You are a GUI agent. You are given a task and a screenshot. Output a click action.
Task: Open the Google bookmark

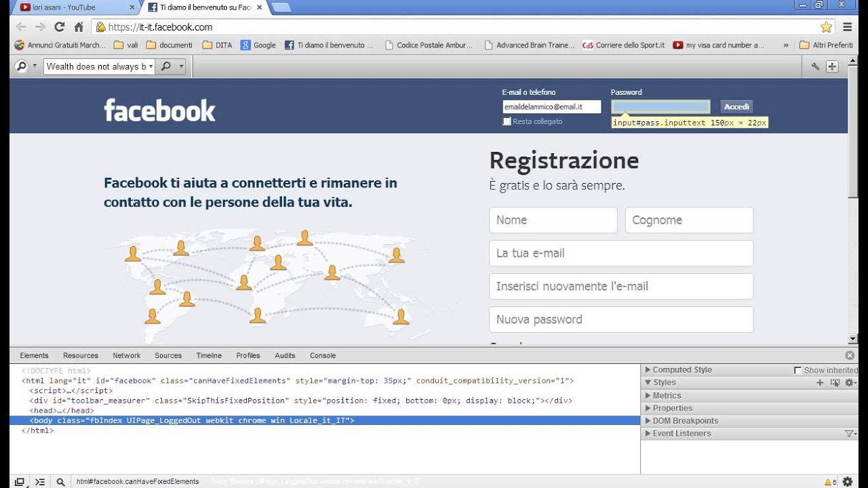point(258,45)
